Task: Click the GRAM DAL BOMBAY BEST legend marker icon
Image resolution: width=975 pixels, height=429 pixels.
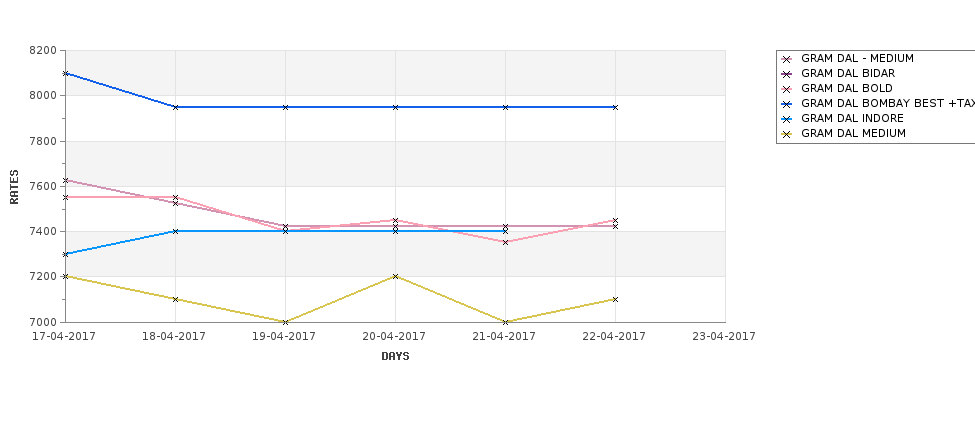Action: [x=787, y=104]
